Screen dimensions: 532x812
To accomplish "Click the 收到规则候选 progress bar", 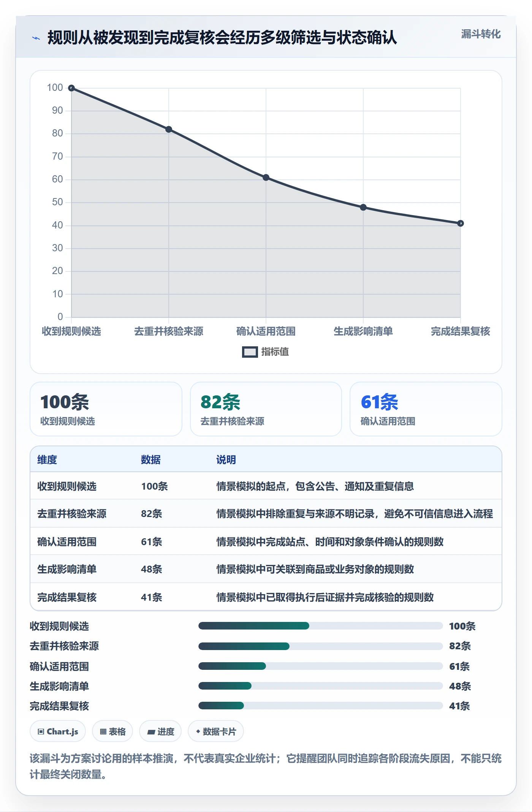I will [320, 626].
